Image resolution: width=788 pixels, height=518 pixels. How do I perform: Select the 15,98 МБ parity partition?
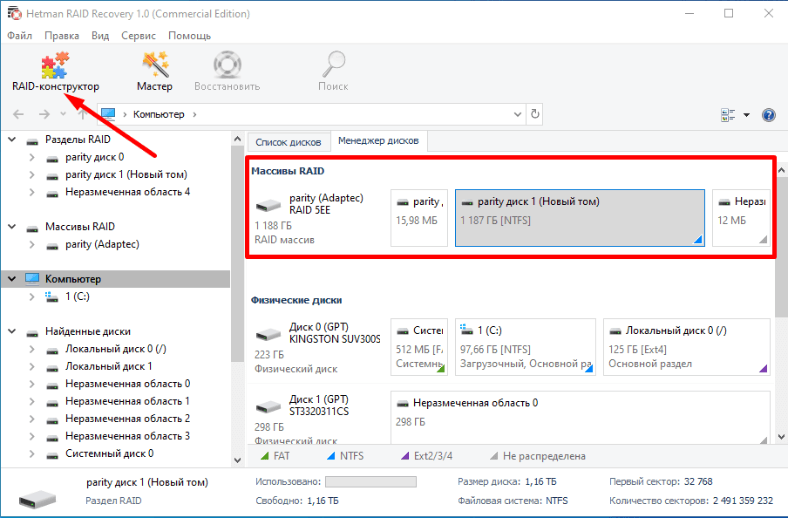pyautogui.click(x=419, y=218)
